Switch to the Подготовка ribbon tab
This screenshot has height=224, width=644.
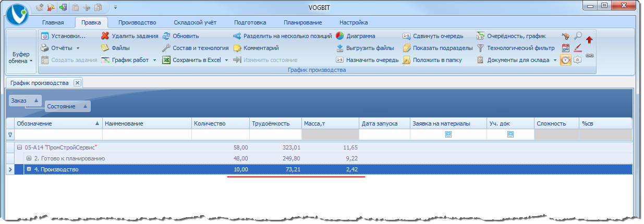point(250,22)
